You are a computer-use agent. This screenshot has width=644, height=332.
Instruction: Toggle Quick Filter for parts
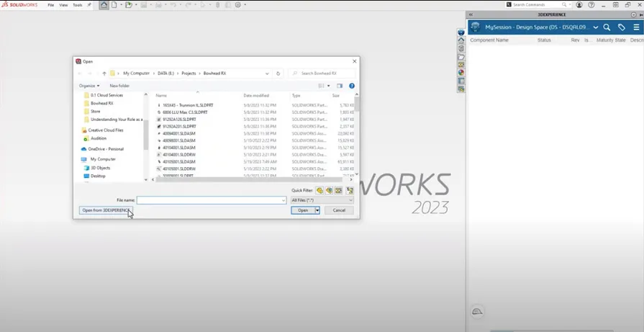(319, 190)
